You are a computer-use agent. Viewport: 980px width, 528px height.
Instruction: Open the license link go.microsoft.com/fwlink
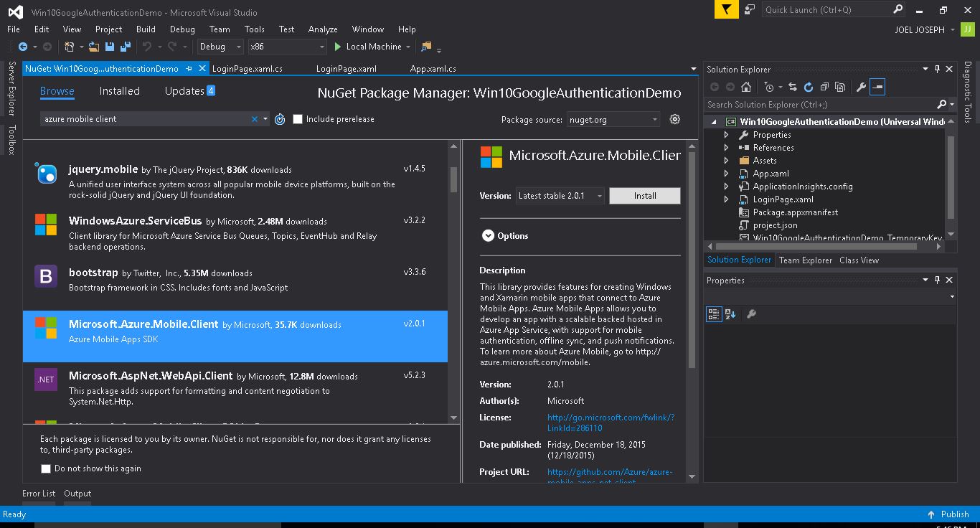tap(611, 423)
